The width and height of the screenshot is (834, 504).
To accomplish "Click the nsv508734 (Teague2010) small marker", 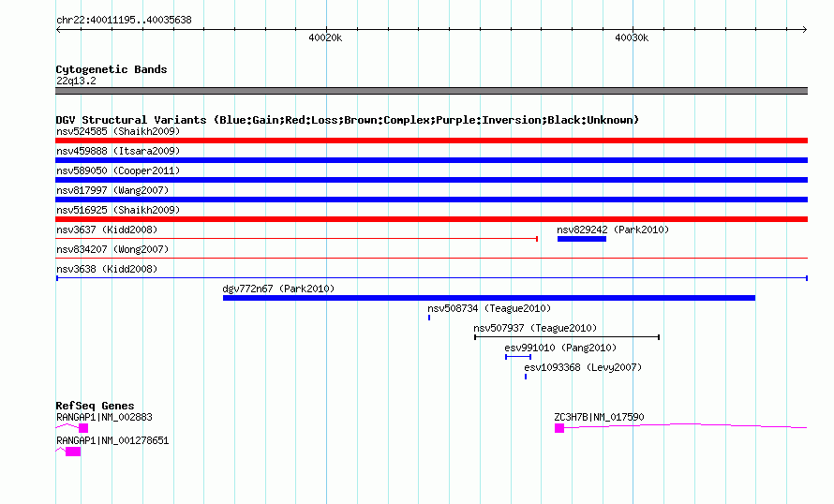I will [x=429, y=318].
